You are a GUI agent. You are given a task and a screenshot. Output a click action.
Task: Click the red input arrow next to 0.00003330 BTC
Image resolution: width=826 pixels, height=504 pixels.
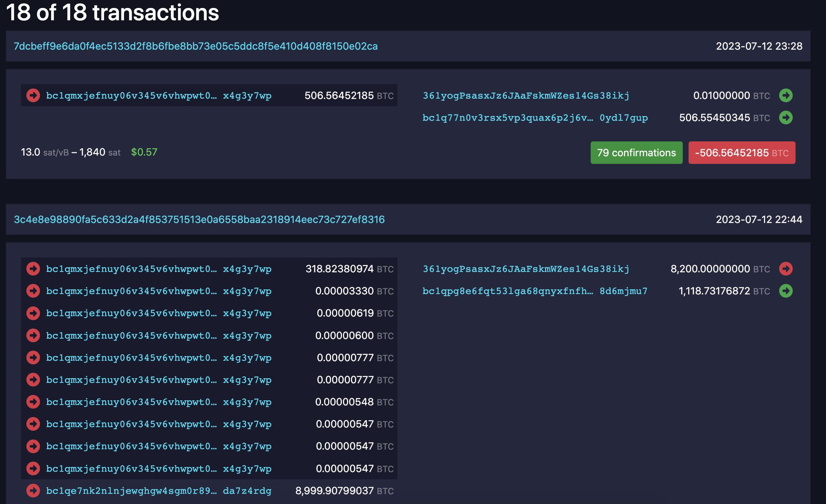[x=33, y=291]
